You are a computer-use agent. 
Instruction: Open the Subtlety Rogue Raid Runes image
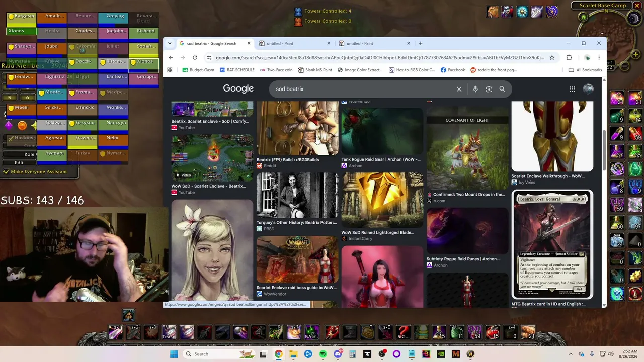pyautogui.click(x=467, y=231)
